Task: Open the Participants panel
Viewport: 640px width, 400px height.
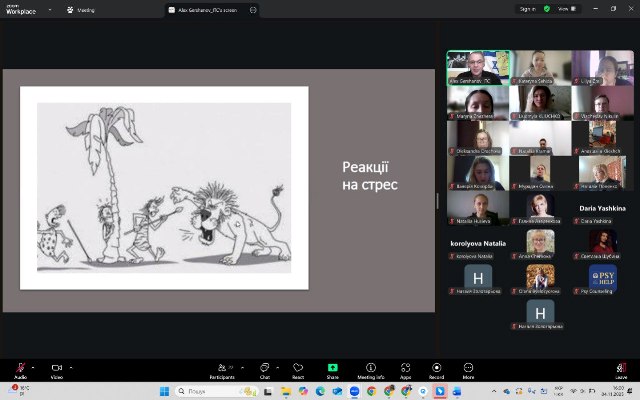Action: [x=221, y=369]
